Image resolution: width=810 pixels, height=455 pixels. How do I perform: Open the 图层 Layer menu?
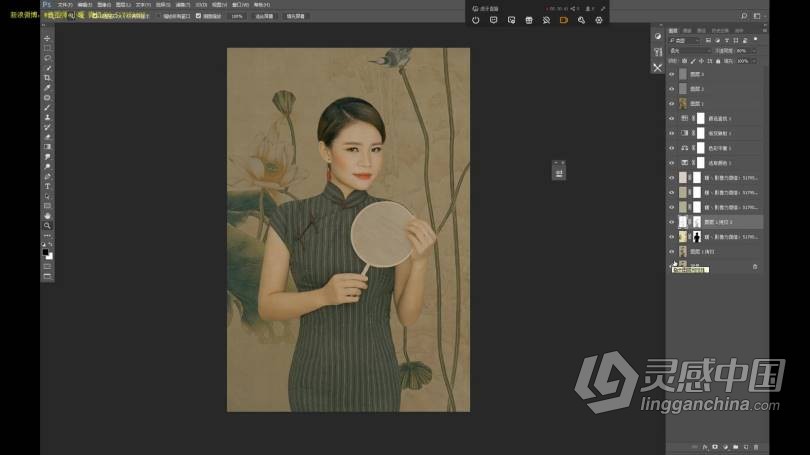click(123, 5)
